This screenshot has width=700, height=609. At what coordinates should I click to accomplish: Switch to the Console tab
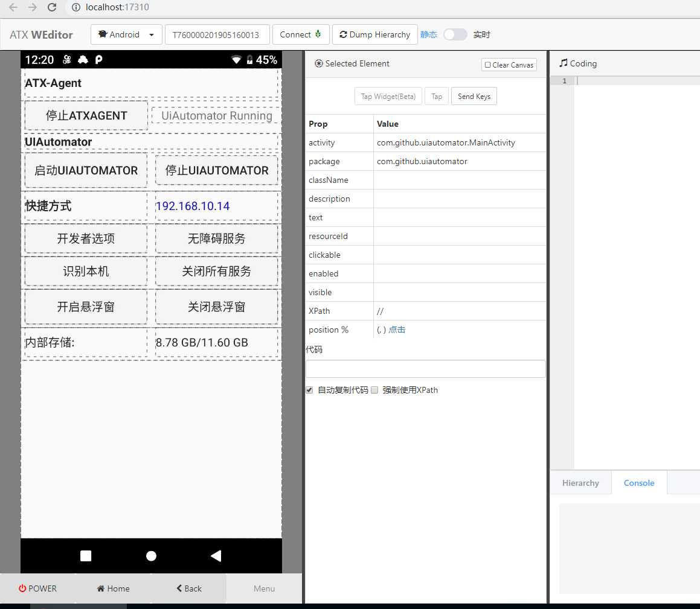pyautogui.click(x=639, y=483)
